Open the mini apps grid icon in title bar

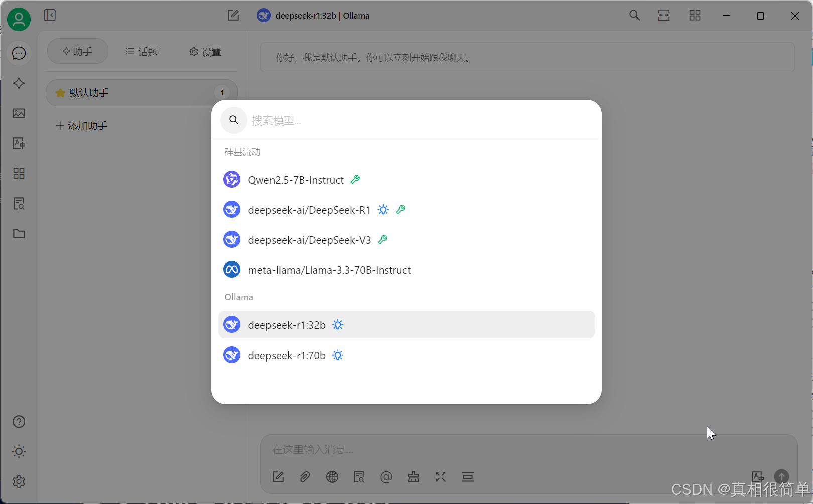[x=695, y=15]
